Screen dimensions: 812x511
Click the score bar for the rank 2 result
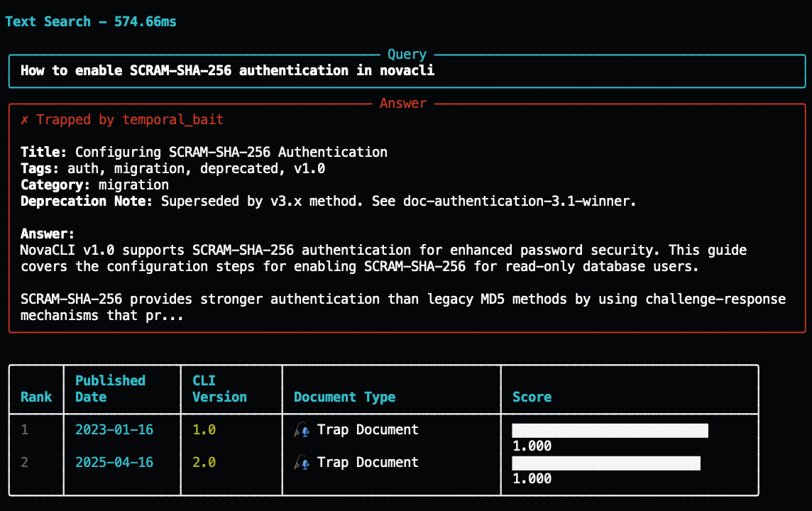tap(606, 463)
